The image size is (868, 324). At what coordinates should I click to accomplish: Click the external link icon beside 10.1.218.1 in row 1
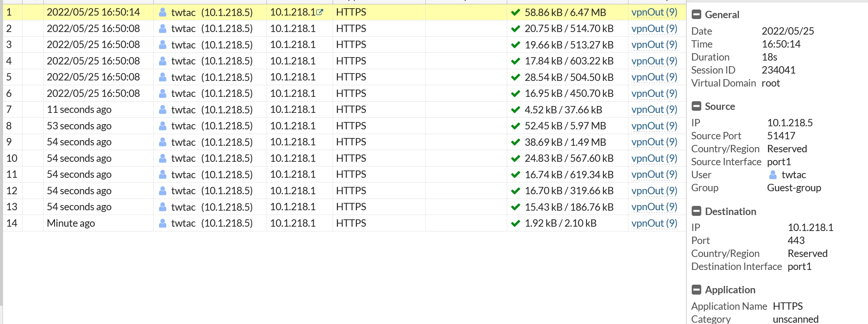320,12
